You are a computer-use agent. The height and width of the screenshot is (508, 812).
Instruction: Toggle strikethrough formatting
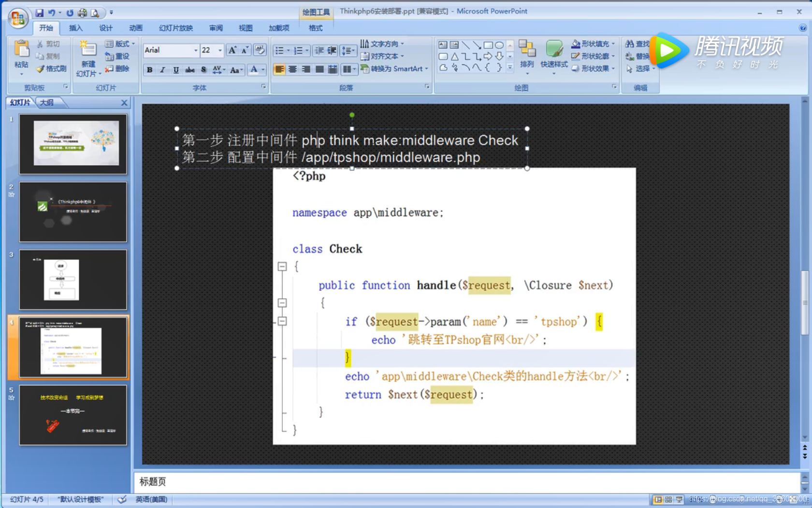[190, 70]
